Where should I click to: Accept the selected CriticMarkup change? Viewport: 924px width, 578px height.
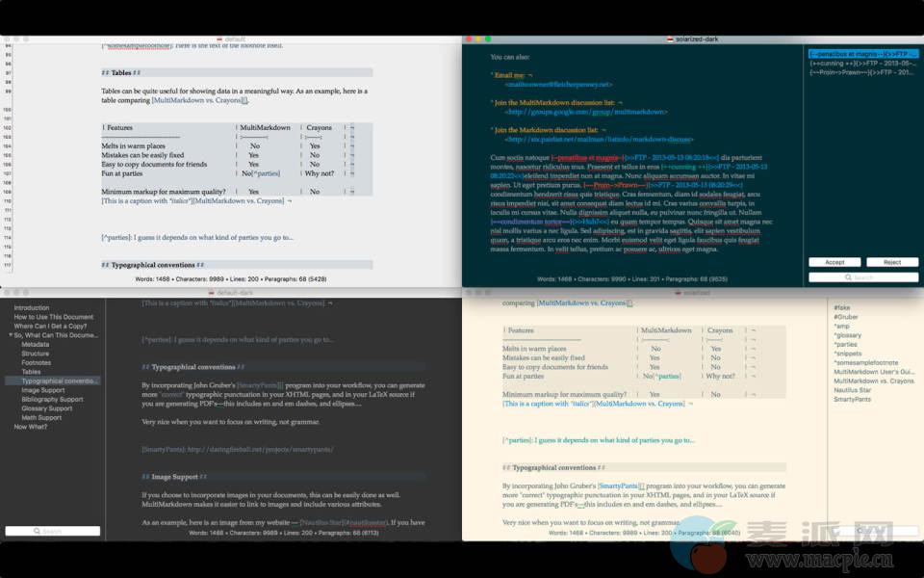pos(834,262)
